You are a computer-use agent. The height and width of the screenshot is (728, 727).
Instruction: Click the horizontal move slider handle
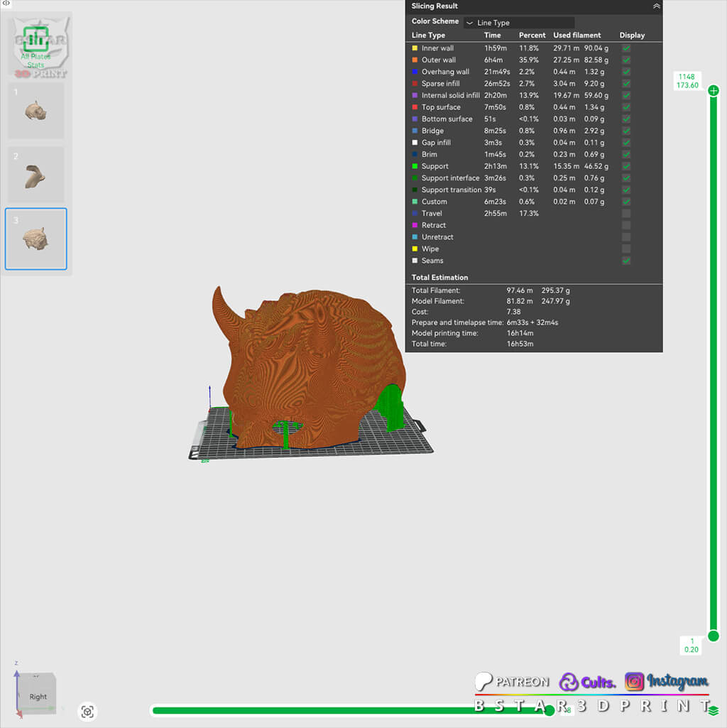(550, 710)
